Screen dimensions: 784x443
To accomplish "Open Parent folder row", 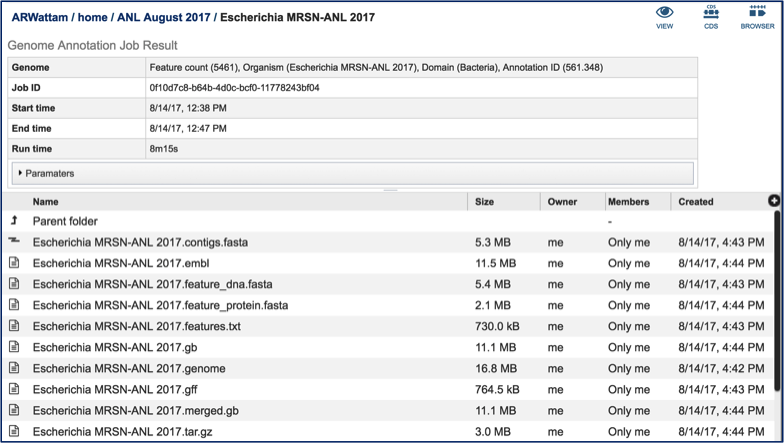I will [65, 221].
